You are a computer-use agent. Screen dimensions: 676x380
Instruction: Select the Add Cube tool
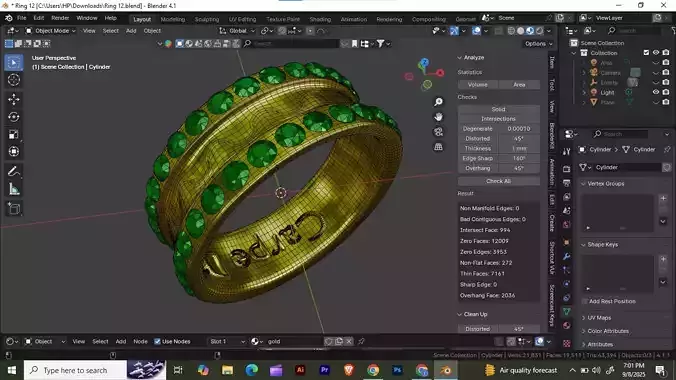14,209
